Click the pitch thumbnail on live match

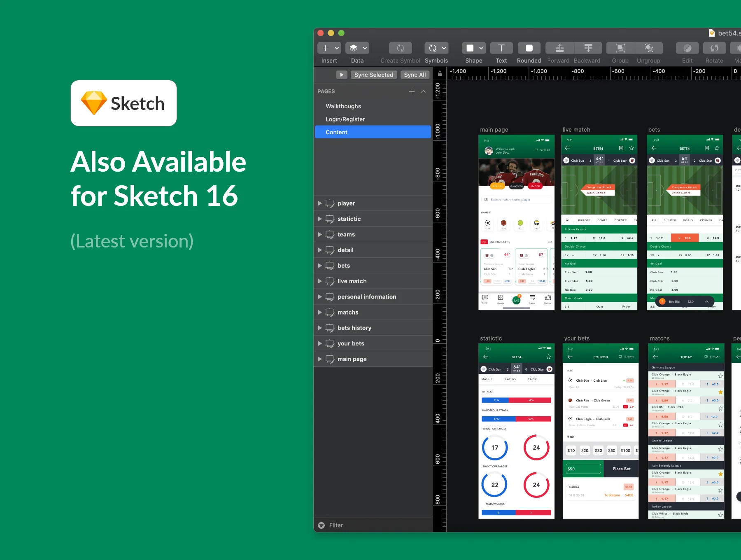pos(599,190)
